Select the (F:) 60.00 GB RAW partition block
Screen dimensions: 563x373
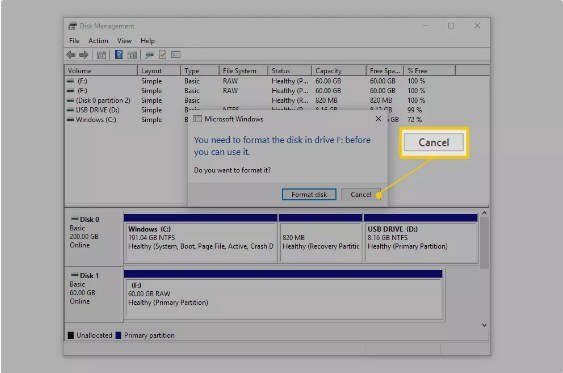tap(283, 295)
